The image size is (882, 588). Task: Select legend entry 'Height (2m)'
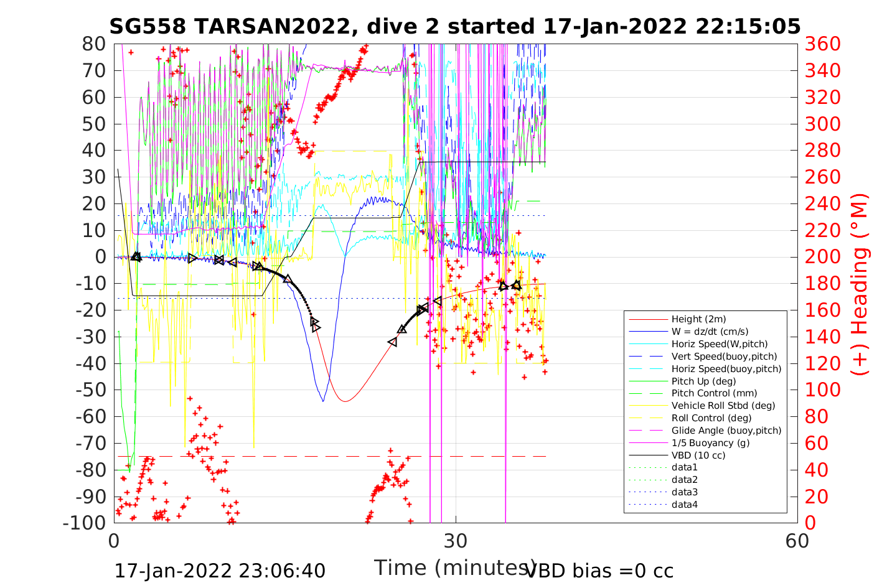[x=698, y=319]
